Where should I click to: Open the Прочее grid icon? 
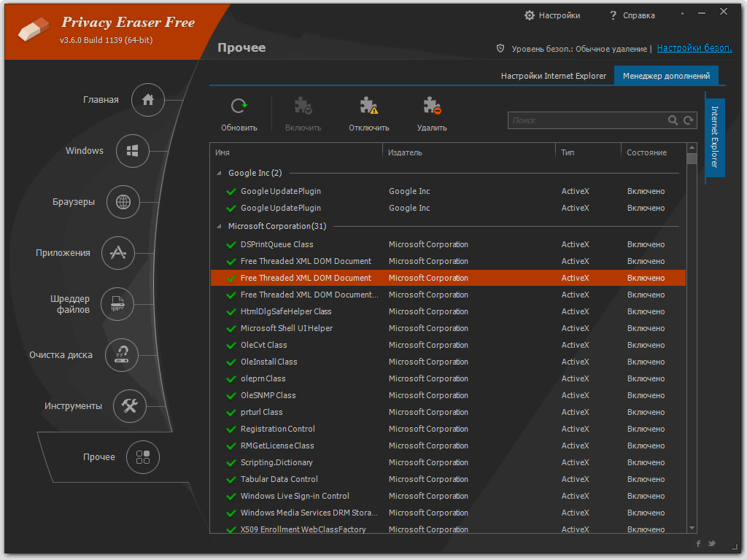point(142,457)
